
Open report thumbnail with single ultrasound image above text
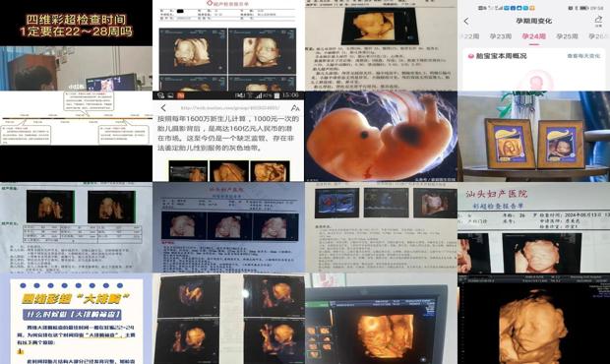coord(381,45)
